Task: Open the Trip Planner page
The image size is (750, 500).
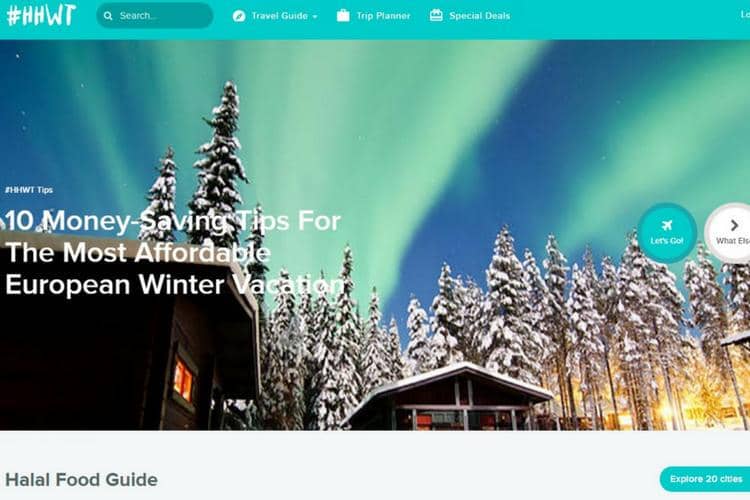Action: (383, 16)
